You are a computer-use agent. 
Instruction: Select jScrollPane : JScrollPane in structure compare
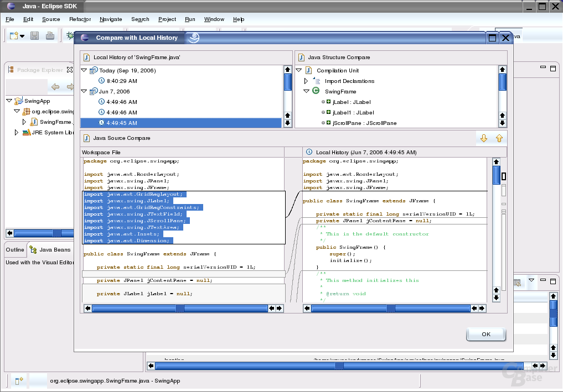coord(364,123)
